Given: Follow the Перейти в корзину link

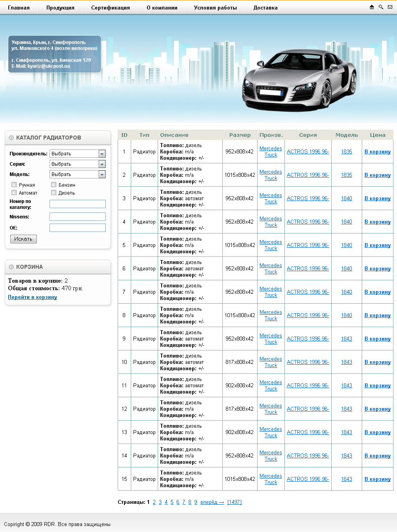Looking at the screenshot, I should pos(32,297).
